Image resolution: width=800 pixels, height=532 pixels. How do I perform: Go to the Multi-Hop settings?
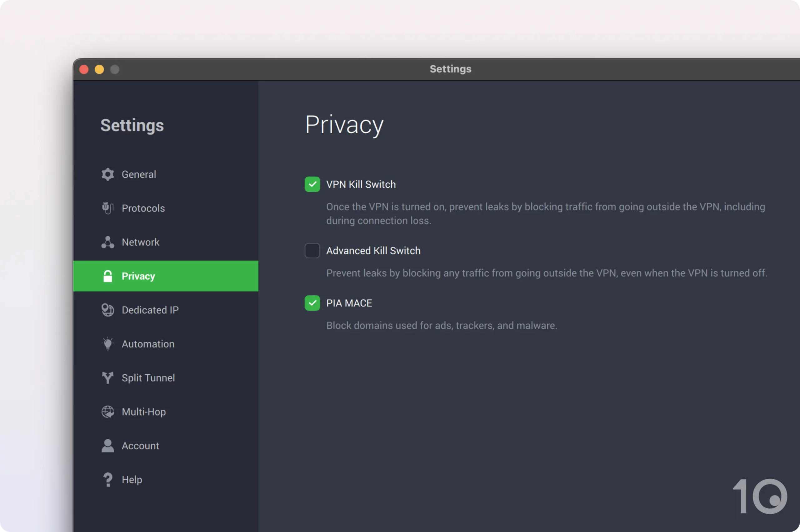[x=165, y=411]
